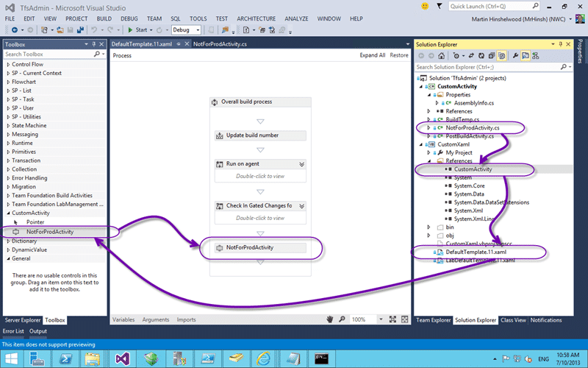This screenshot has width=588, height=368.
Task: Select the Update build number activity
Action: (260, 135)
